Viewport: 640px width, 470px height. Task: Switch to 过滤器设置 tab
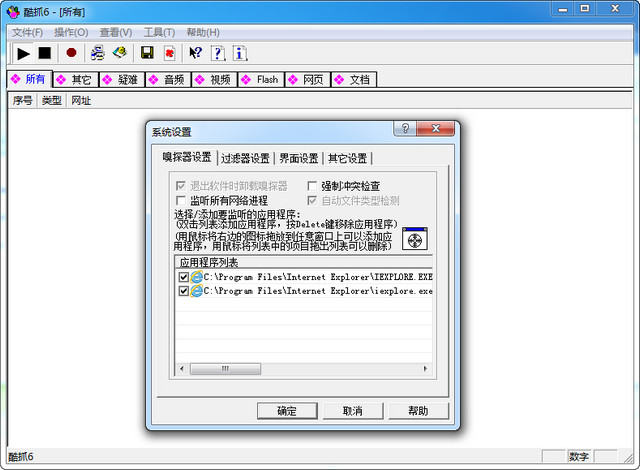[245, 158]
